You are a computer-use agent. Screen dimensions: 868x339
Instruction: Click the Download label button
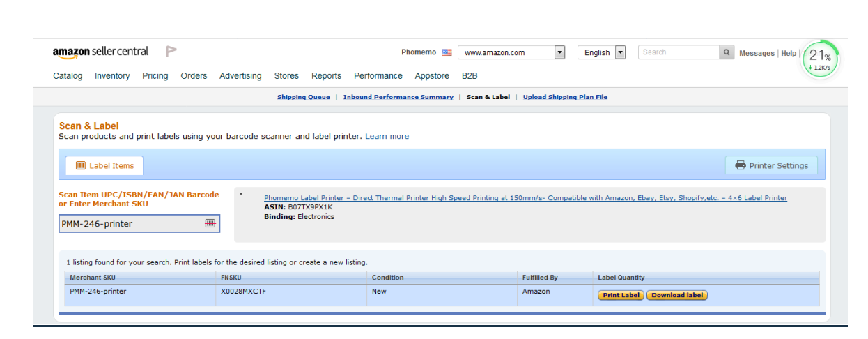click(677, 295)
